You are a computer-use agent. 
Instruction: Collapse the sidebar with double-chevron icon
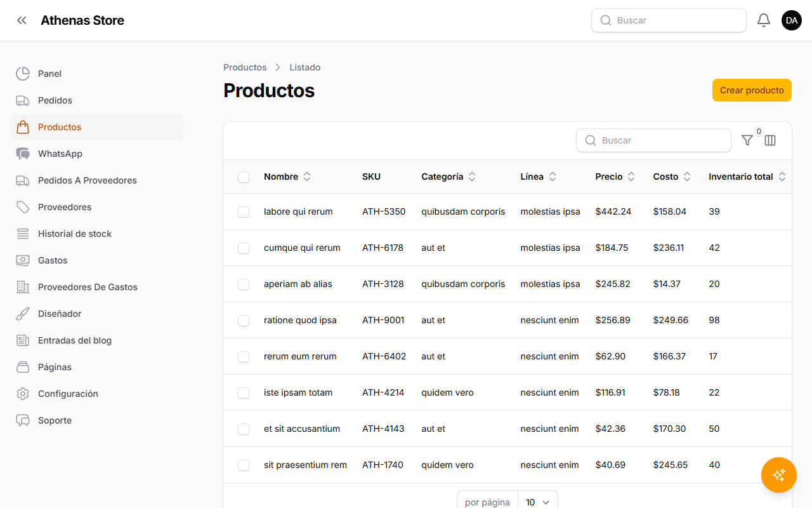click(x=22, y=20)
